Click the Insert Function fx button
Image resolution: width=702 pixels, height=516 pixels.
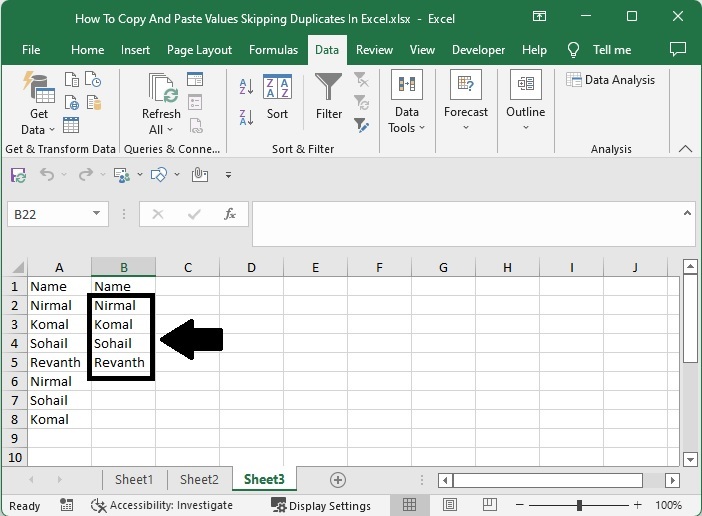[x=230, y=214]
